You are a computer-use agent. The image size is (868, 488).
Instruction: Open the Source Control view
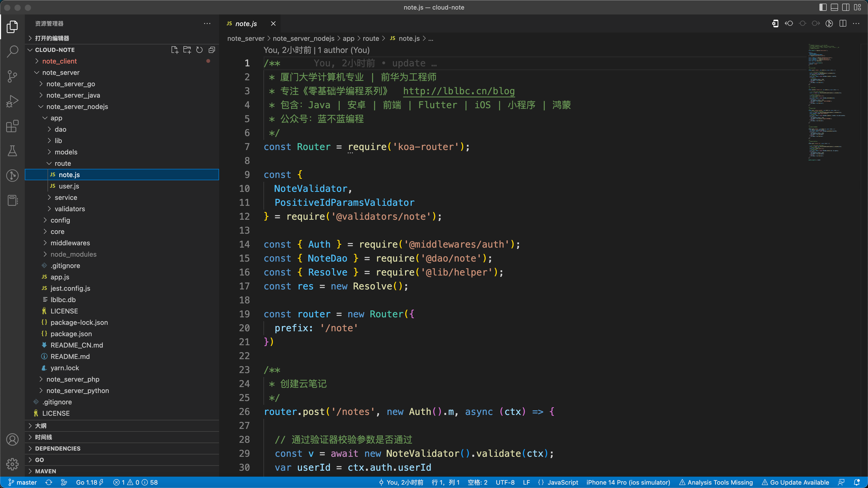(12, 76)
